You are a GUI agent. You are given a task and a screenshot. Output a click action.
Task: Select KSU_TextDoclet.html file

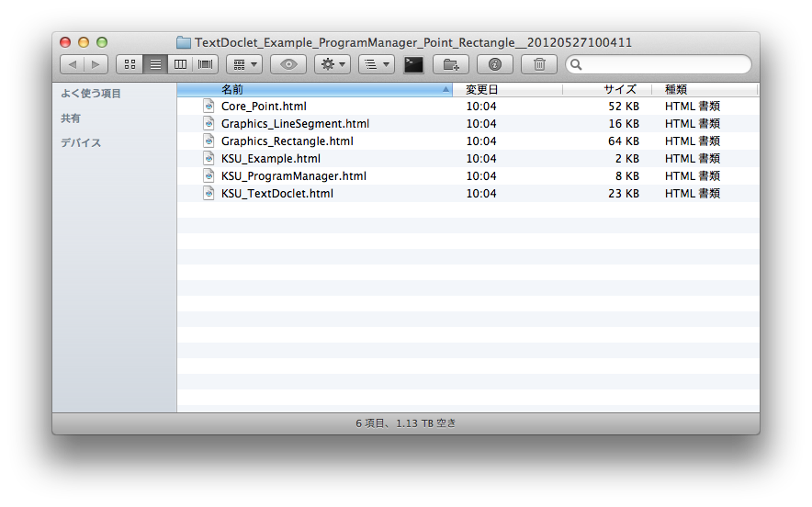click(x=277, y=193)
